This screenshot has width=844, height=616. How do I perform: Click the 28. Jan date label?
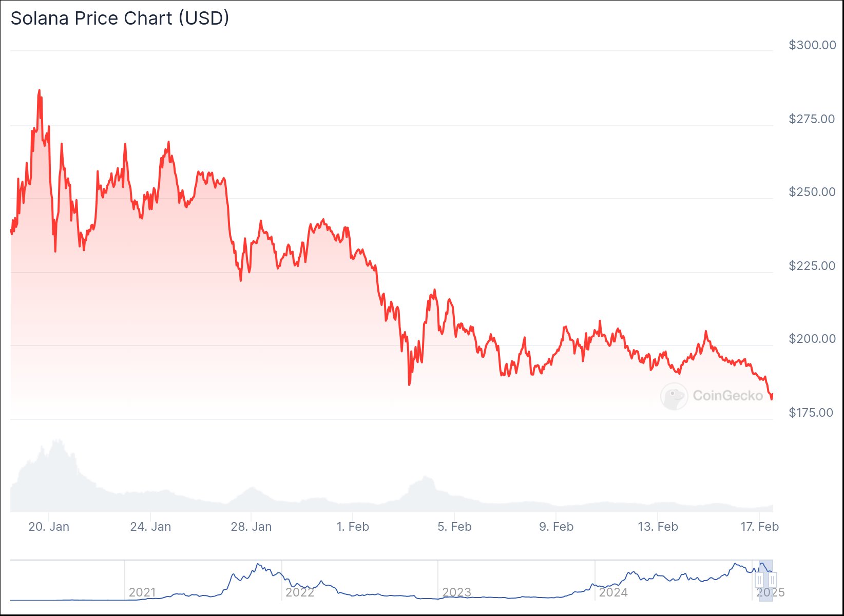pyautogui.click(x=251, y=527)
